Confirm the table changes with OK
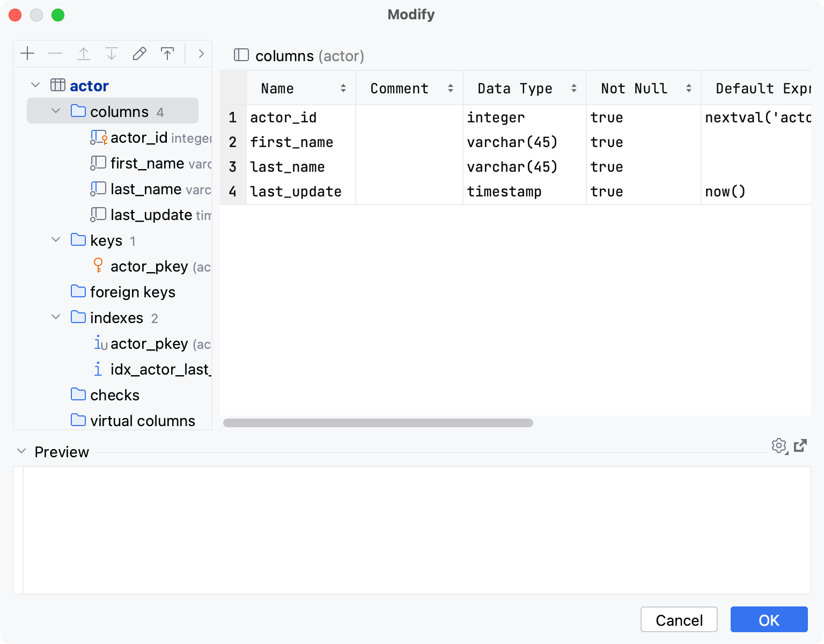Image resolution: width=824 pixels, height=644 pixels. pos(769,619)
